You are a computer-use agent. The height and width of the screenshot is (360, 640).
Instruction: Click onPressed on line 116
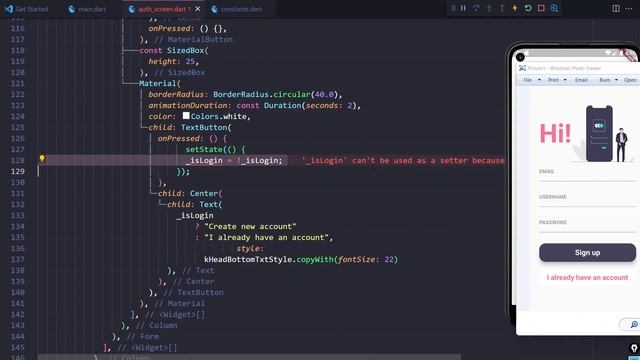(x=169, y=29)
